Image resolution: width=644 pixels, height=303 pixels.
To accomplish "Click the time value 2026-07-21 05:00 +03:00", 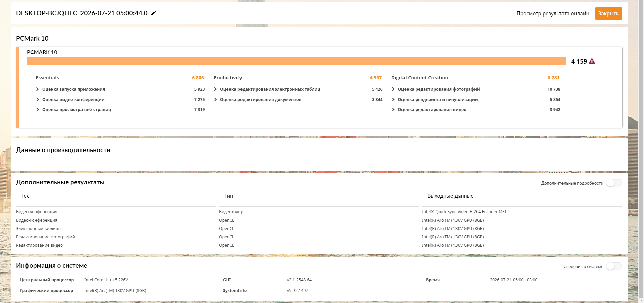I will [x=514, y=280].
